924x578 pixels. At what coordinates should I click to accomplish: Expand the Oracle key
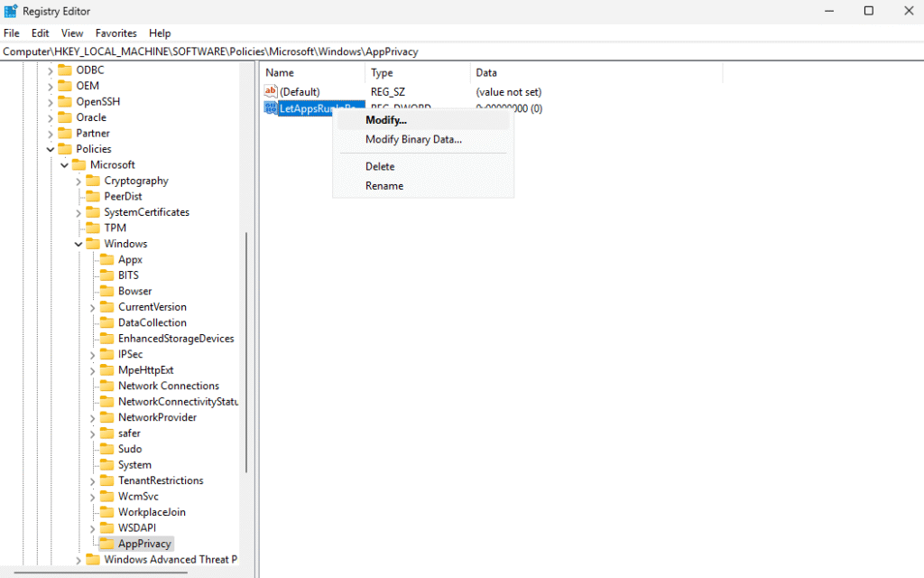coord(51,117)
